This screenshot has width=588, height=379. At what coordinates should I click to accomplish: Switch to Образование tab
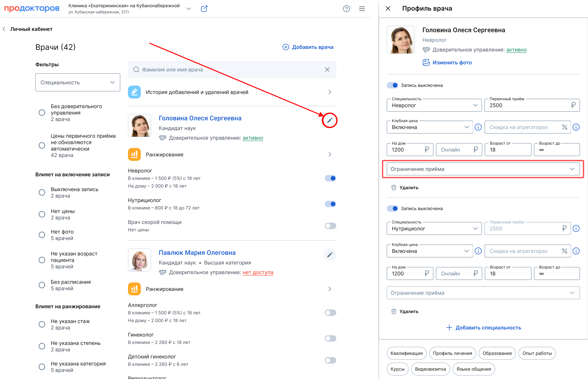point(497,353)
